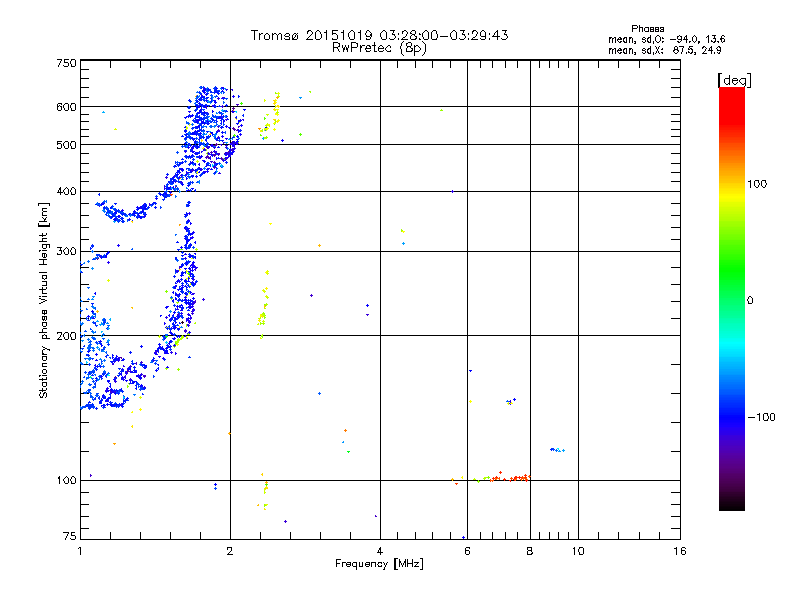The image size is (800, 600).
Task: Click the red echo cluster near 100 km, 7-8 MHz
Action: point(512,478)
